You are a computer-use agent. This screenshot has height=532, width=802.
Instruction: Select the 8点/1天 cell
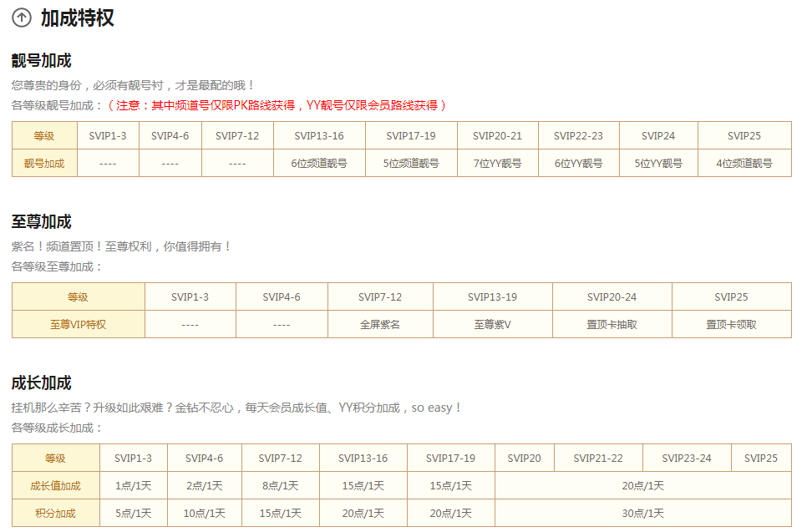click(x=281, y=485)
